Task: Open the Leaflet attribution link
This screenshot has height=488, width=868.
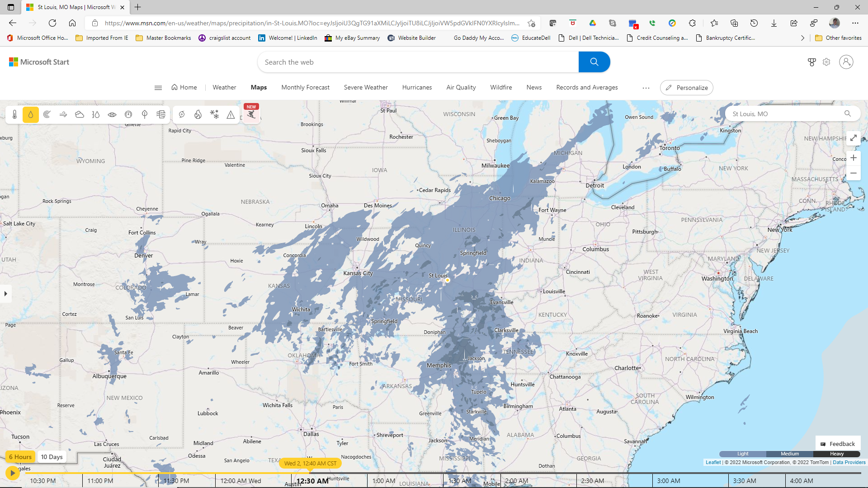Action: (713, 462)
